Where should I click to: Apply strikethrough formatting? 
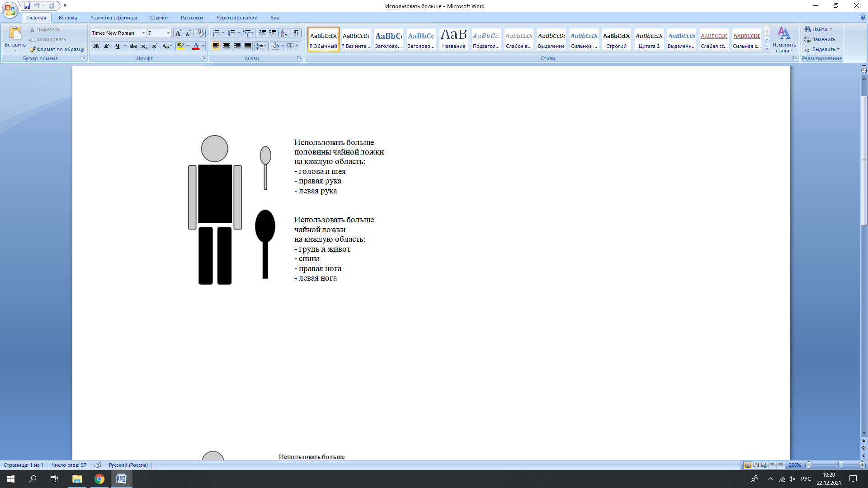(x=133, y=46)
